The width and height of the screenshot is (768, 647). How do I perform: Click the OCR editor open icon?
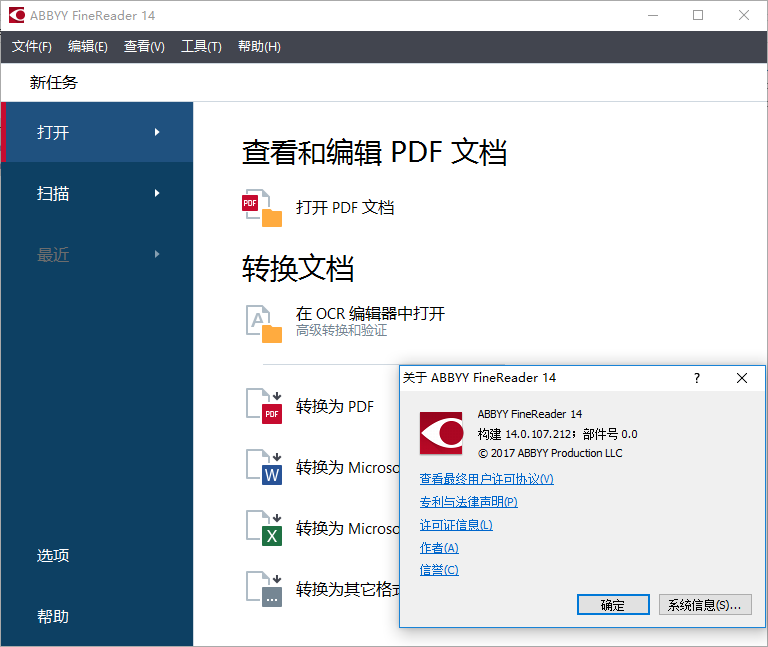(264, 324)
